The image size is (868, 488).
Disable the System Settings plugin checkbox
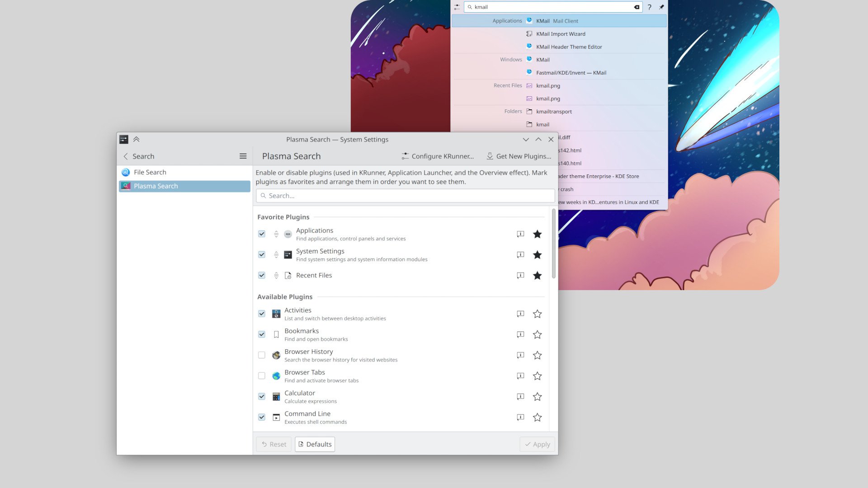pos(262,255)
